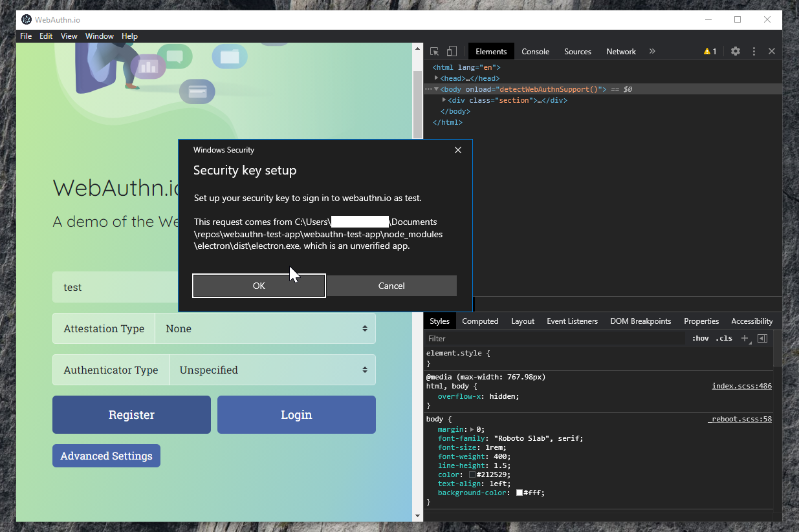Open the Authenticator Type dropdown
This screenshot has height=532, width=799.
(272, 370)
